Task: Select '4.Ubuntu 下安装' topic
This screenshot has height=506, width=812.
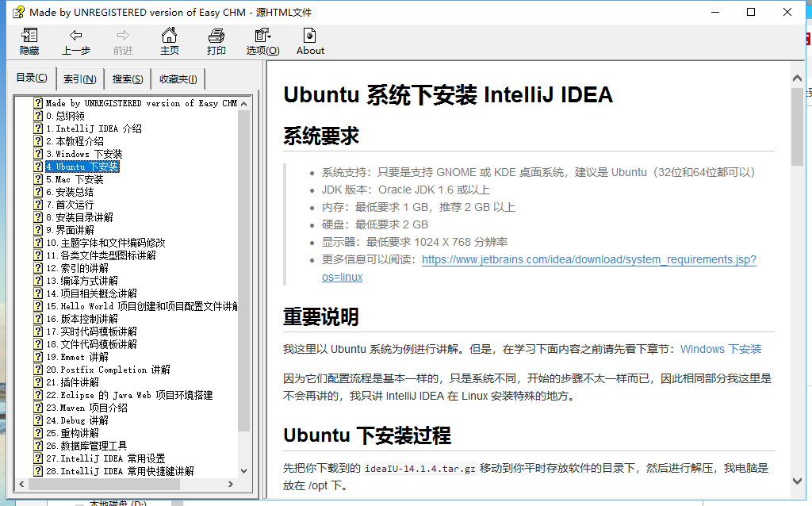Action: tap(82, 167)
